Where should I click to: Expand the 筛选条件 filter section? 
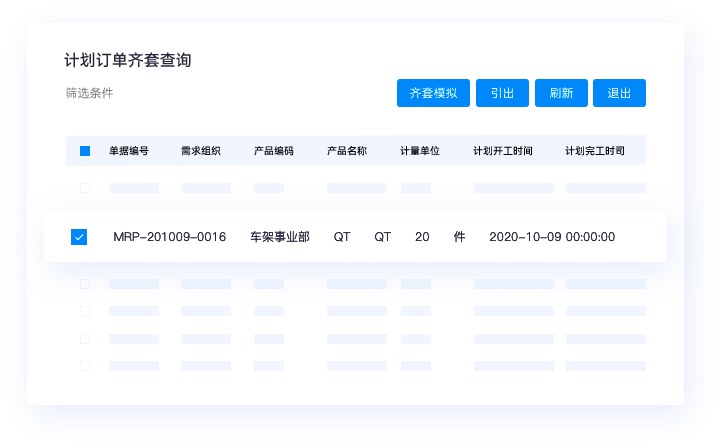[x=89, y=93]
